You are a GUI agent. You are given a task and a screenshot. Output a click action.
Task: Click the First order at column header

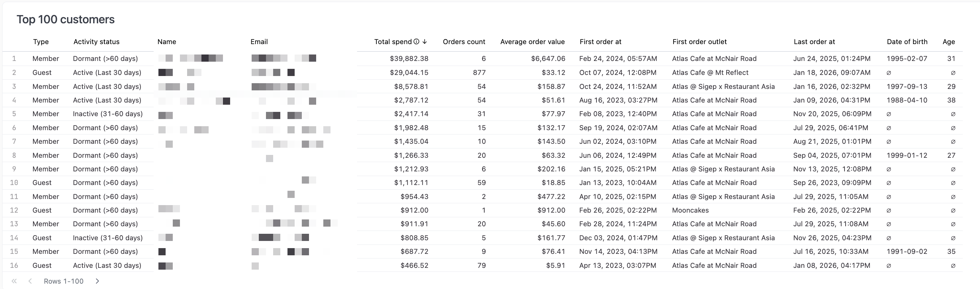click(x=600, y=42)
